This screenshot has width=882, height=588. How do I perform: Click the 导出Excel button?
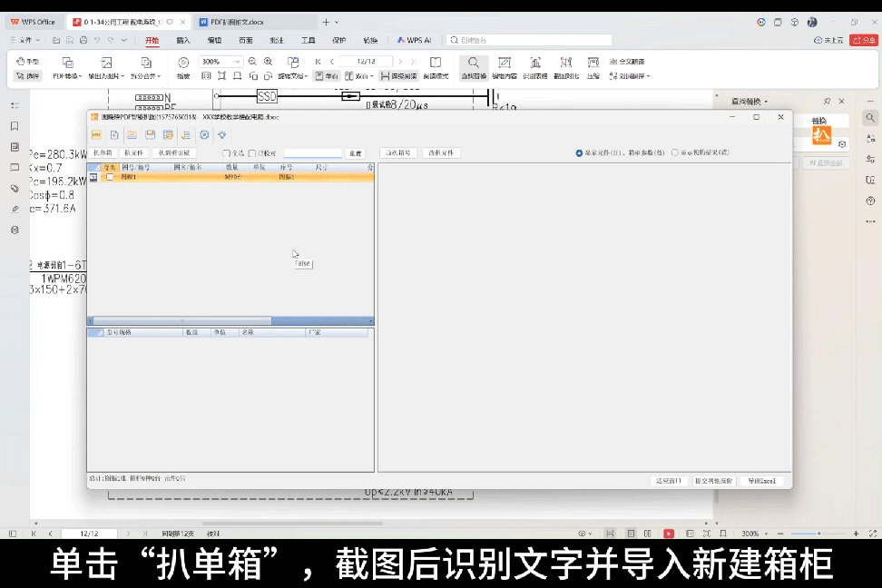point(760,481)
